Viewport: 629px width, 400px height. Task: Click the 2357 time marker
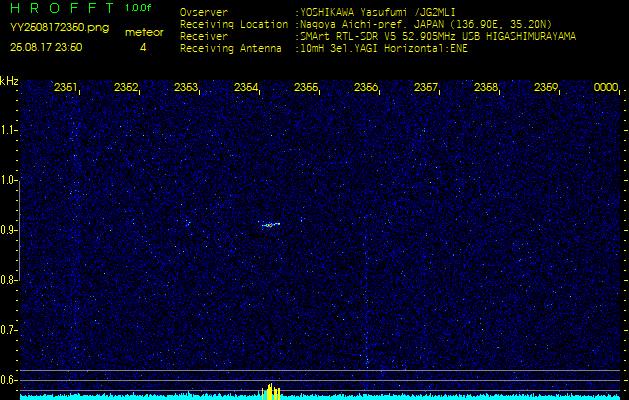pos(426,87)
